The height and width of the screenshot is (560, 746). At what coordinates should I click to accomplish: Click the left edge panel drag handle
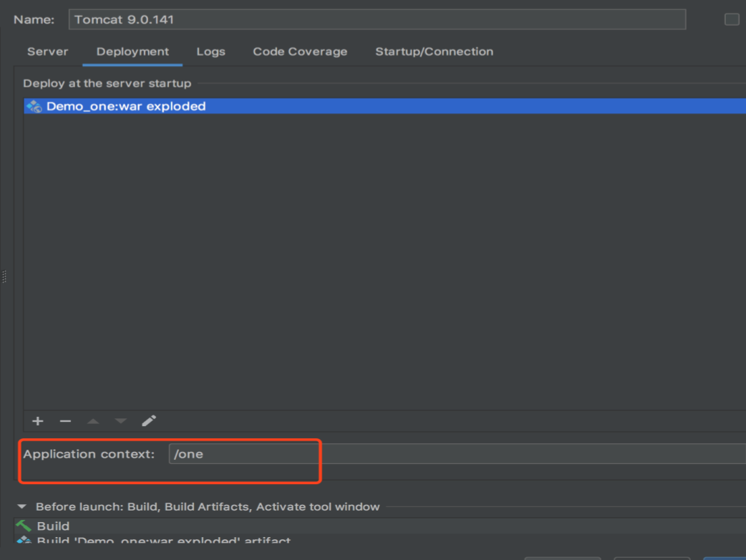coord(4,276)
